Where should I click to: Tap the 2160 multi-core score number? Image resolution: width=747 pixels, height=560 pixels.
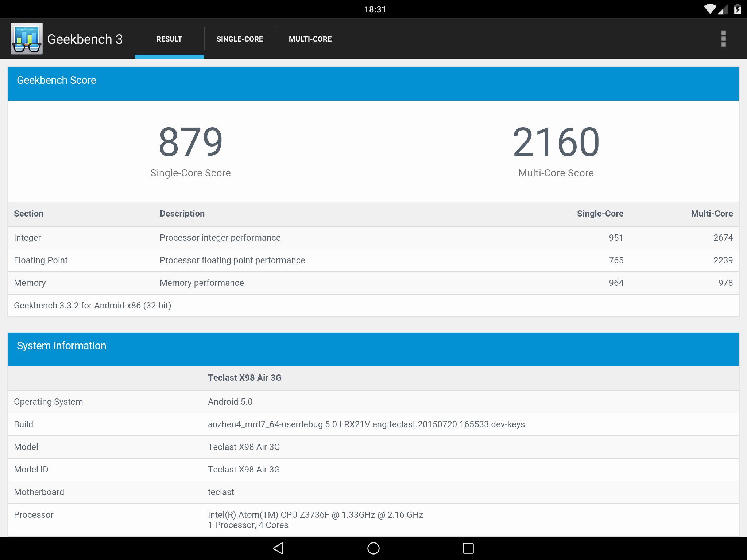(x=556, y=142)
